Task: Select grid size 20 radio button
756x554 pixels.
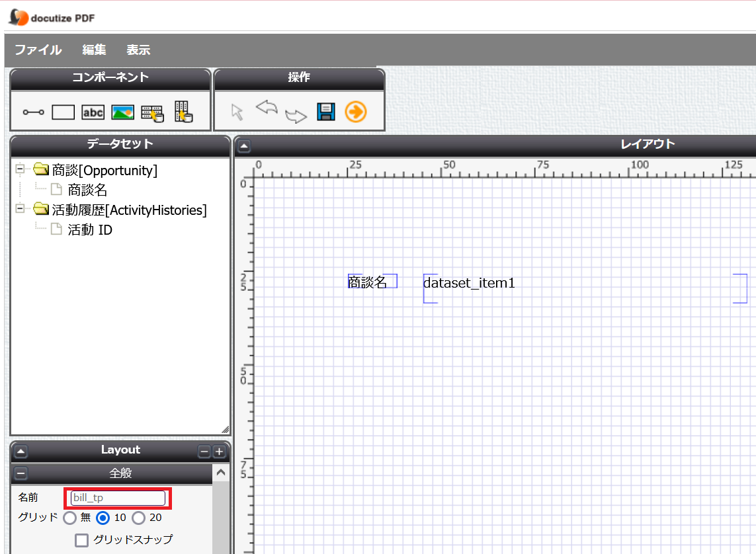Action: 138,518
